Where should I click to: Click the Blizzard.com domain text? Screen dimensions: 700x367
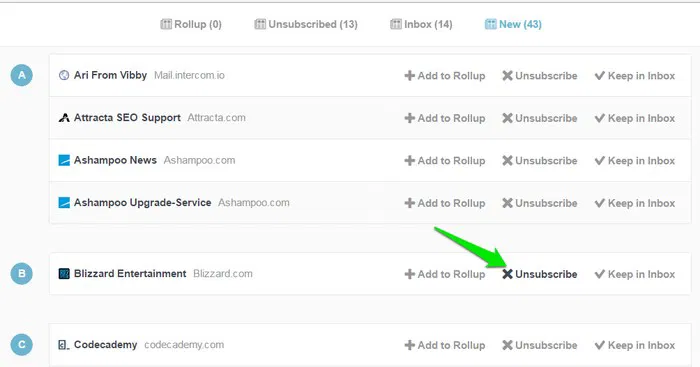click(x=223, y=274)
